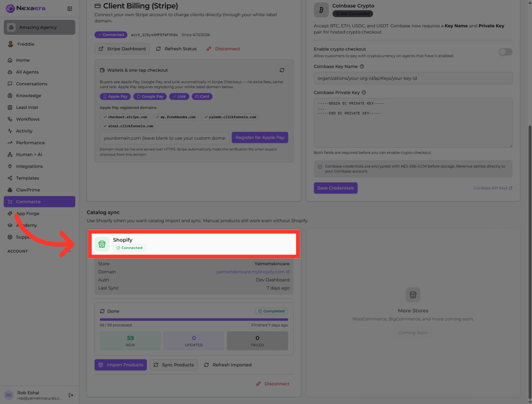Viewport: 532px width, 404px height.
Task: Click the RE user avatar
Action: click(9, 395)
